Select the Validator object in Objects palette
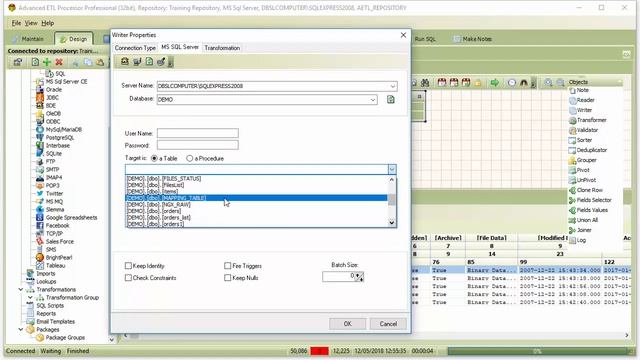Viewport: 640px width, 360px height. click(x=584, y=130)
